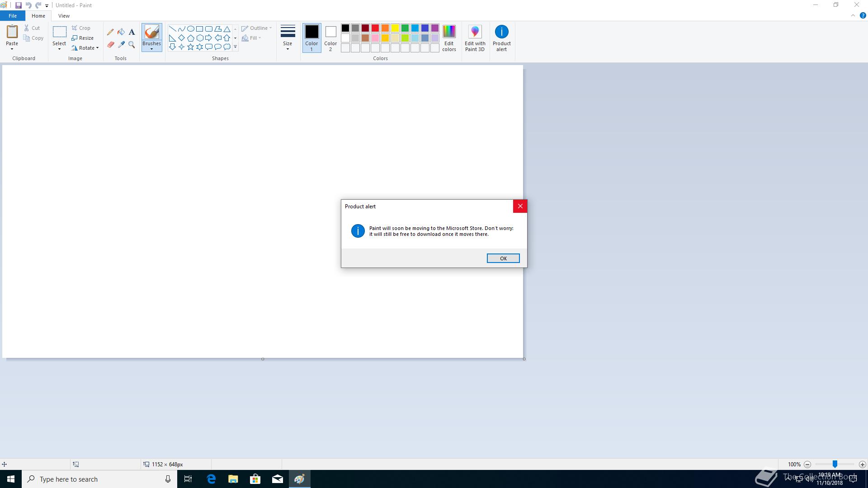Select the Color picker eyedropper tool

point(121,45)
